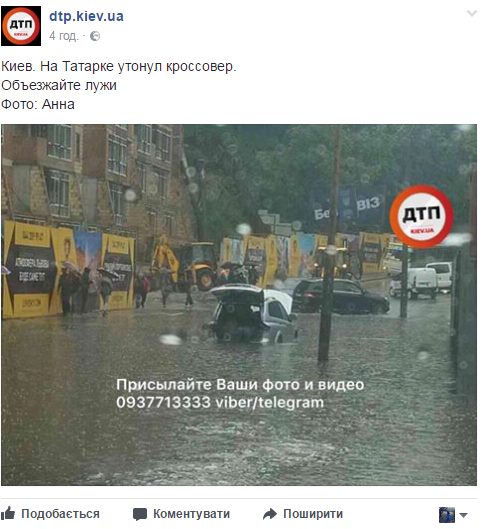Click the black SUV in the photo
This screenshot has height=529, width=483.
pyautogui.click(x=341, y=296)
